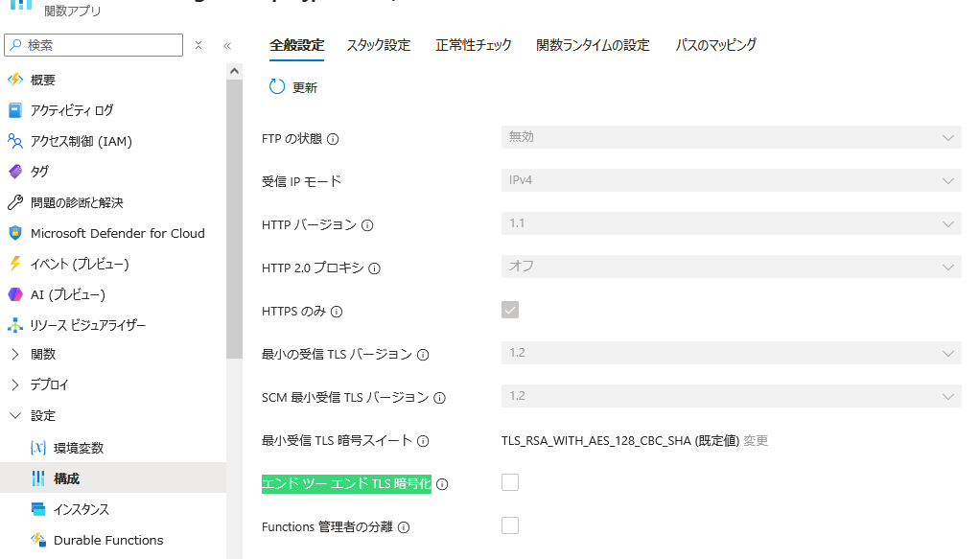Click イベント (プレビュー) bolt icon
This screenshot has height=559, width=980.
(15, 264)
